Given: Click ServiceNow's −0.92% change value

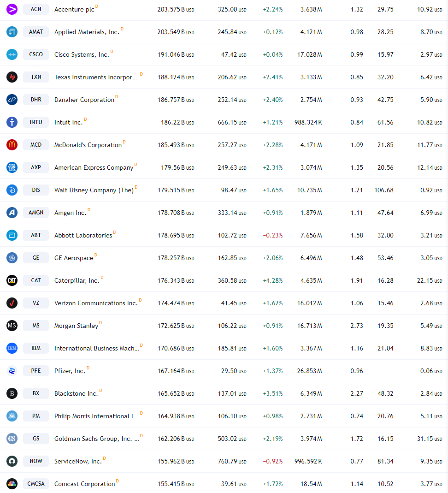Looking at the screenshot, I should click(273, 461).
